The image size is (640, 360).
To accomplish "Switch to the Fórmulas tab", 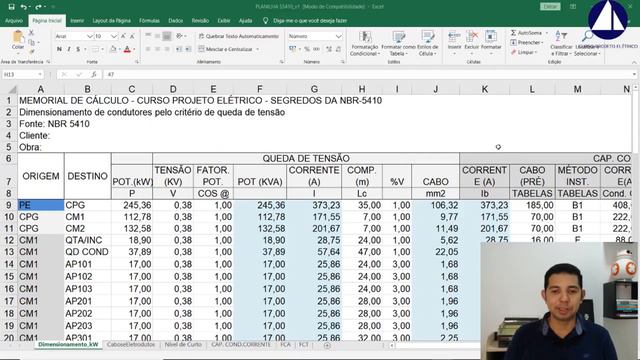I will pyautogui.click(x=149, y=20).
